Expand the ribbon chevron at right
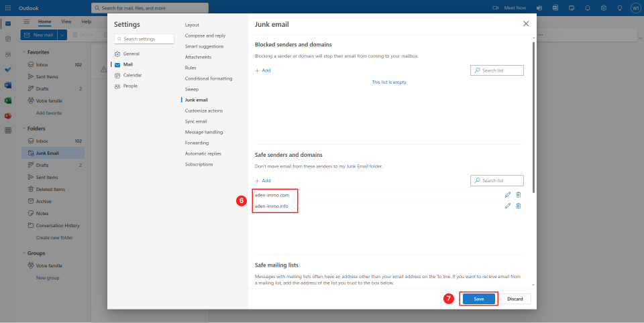 (x=640, y=38)
